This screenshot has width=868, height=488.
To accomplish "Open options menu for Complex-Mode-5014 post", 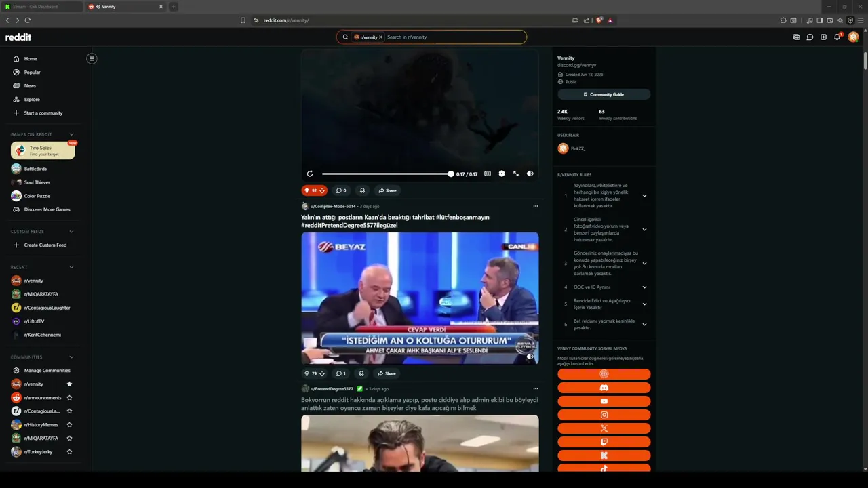I will [535, 206].
